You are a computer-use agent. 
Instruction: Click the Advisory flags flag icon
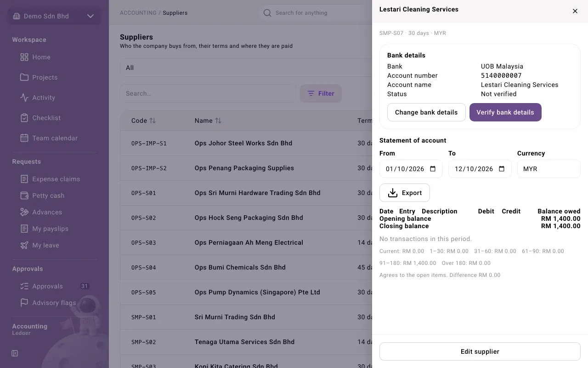coord(24,303)
